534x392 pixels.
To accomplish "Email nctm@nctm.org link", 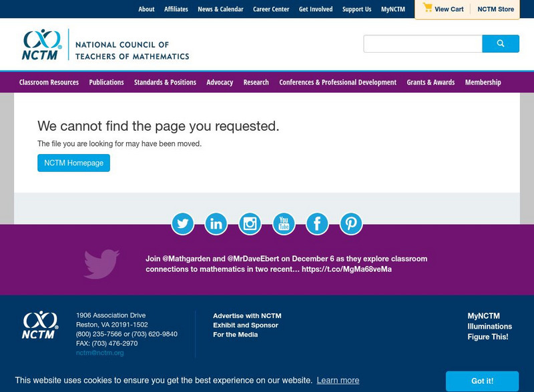I will point(99,353).
